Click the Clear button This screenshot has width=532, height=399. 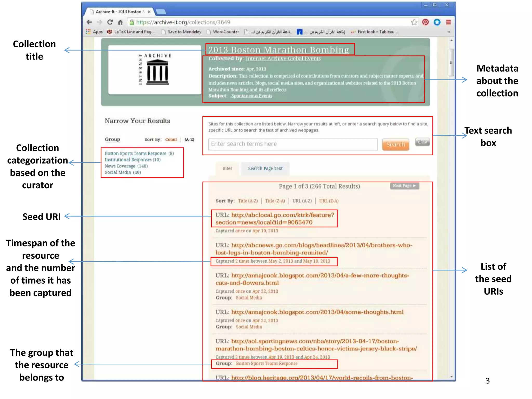(x=422, y=142)
